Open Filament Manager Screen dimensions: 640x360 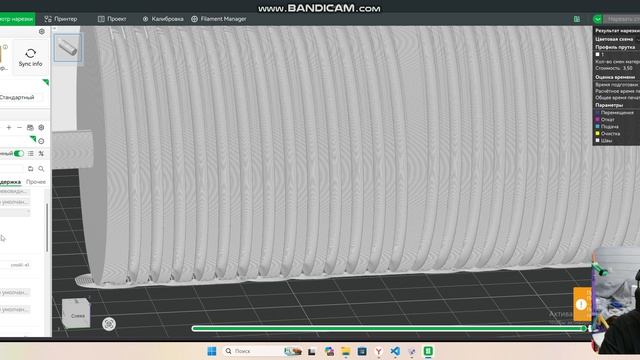(219, 19)
